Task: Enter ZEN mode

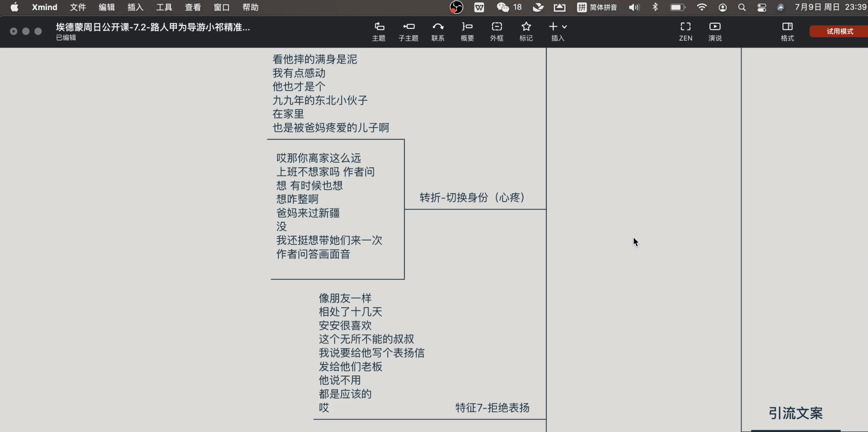Action: 685,32
